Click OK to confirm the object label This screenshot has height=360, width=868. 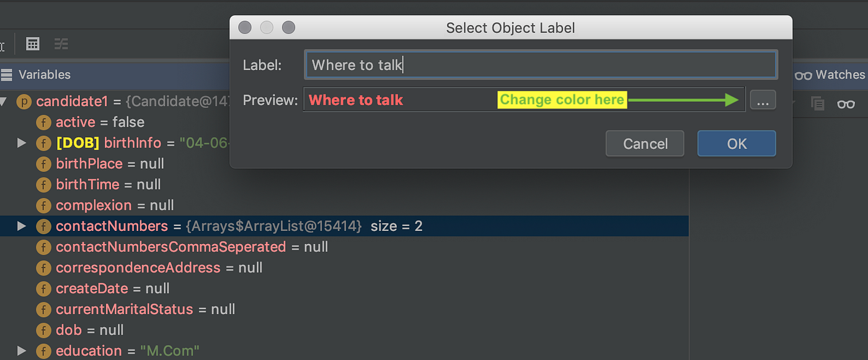point(736,143)
